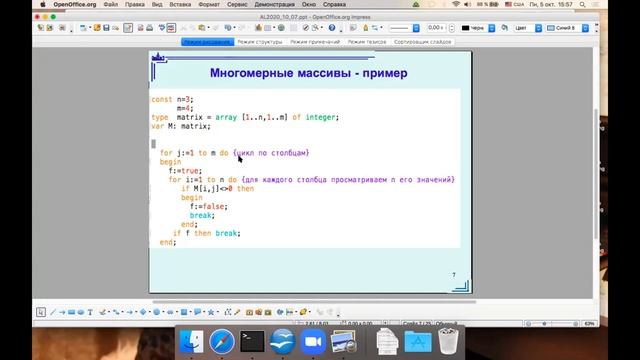The image size is (640, 360).
Task: Open the line style dropdown
Action: [x=416, y=28]
